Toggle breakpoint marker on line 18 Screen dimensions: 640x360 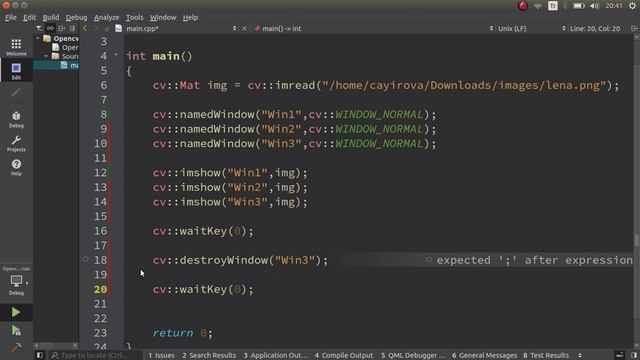pyautogui.click(x=85, y=259)
